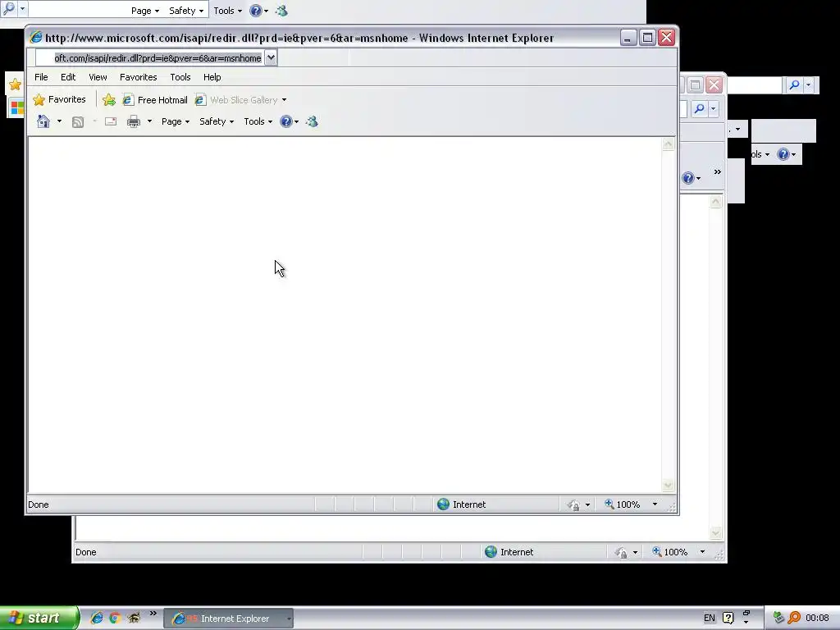This screenshot has width=840, height=630.
Task: Expand the zoom level dropdown in front status bar
Action: pyautogui.click(x=655, y=504)
